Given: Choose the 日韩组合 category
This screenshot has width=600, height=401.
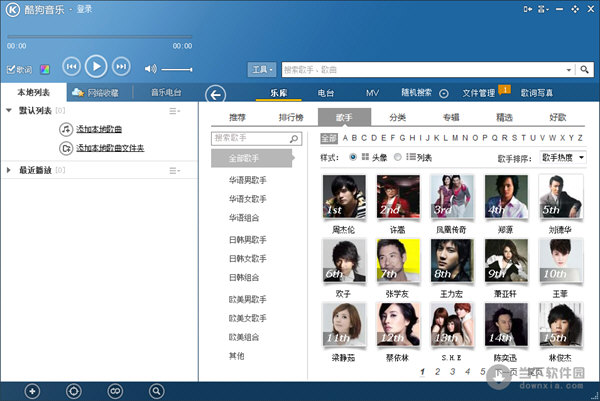Looking at the screenshot, I should (x=244, y=277).
